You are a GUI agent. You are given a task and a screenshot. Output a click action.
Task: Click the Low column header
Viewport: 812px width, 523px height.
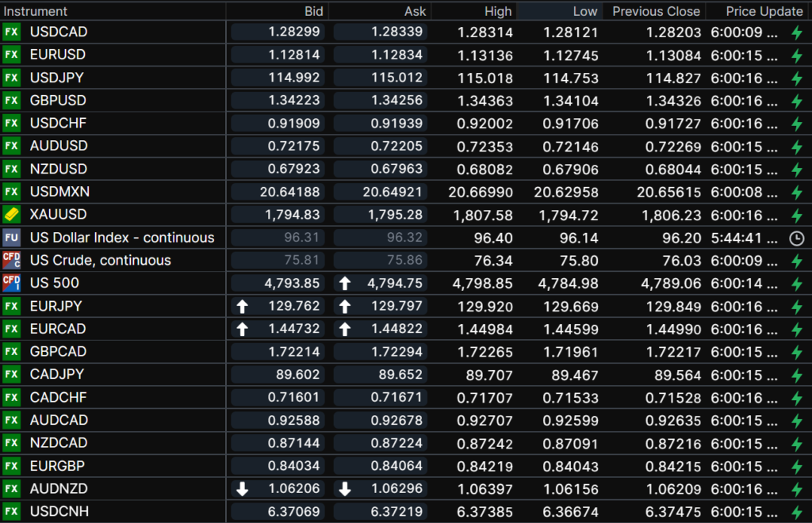(584, 11)
